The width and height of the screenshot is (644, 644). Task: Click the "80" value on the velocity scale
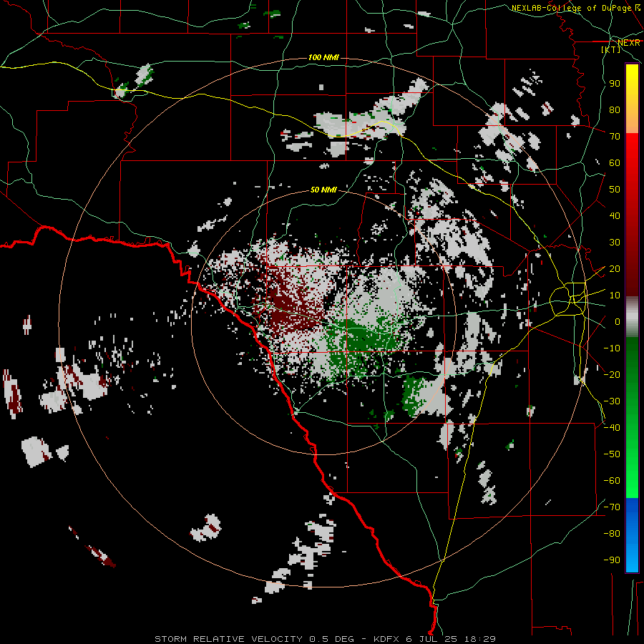tap(615, 110)
